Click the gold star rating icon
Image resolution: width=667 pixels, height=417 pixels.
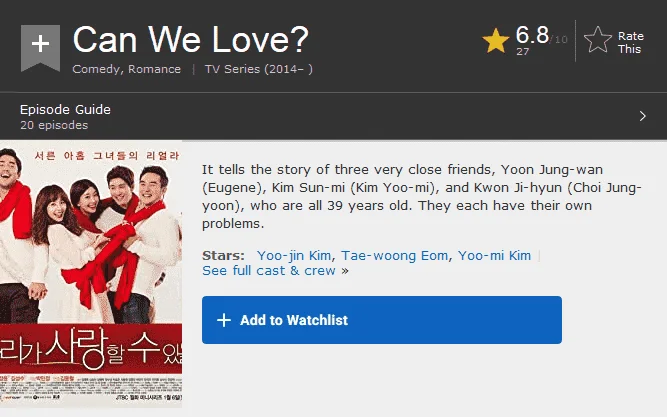(x=496, y=40)
